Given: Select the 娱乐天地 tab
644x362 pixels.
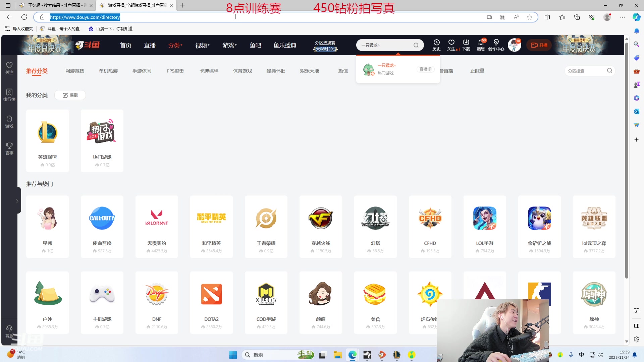Looking at the screenshot, I should [x=310, y=71].
